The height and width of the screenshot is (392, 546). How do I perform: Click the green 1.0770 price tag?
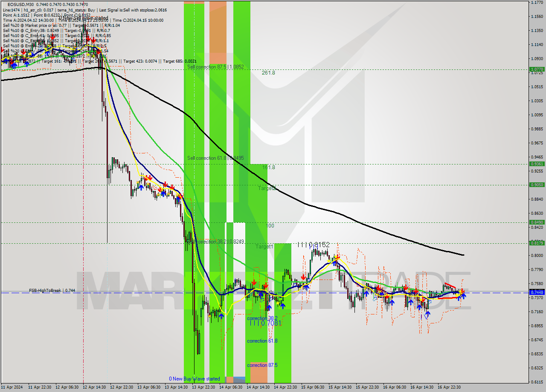pyautogui.click(x=537, y=69)
